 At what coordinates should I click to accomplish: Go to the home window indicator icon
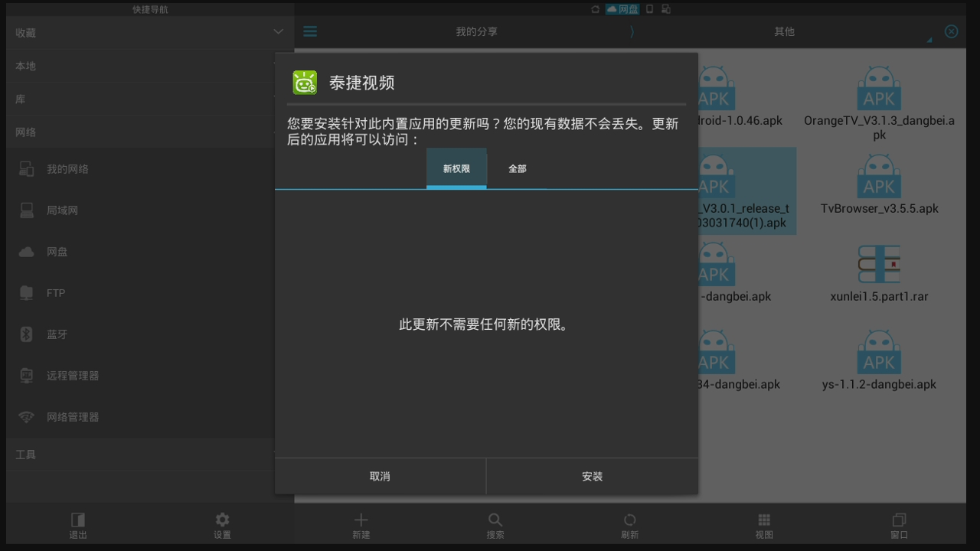click(595, 9)
